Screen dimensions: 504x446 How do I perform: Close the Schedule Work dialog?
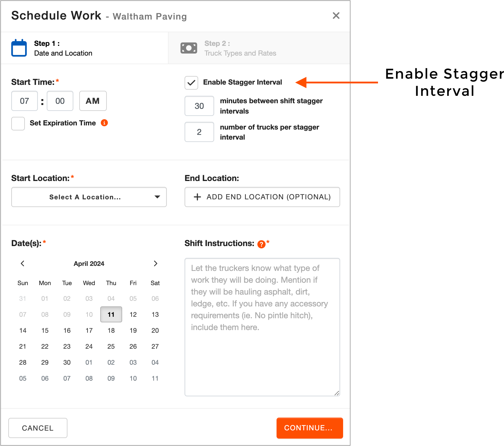336,16
